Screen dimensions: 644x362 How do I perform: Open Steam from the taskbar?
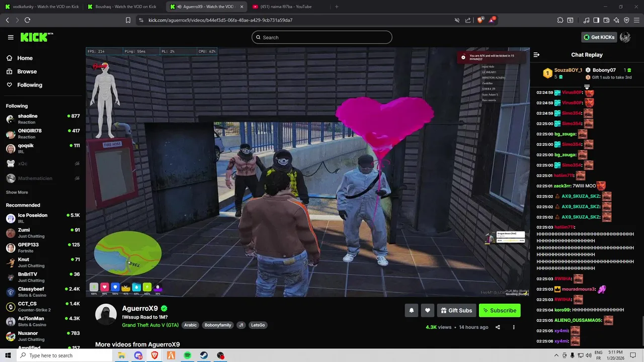click(204, 355)
